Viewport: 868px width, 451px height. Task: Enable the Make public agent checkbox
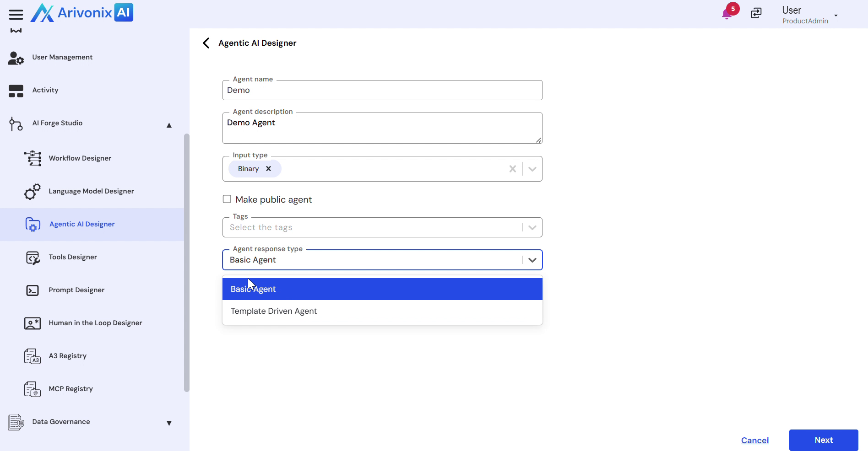[227, 199]
